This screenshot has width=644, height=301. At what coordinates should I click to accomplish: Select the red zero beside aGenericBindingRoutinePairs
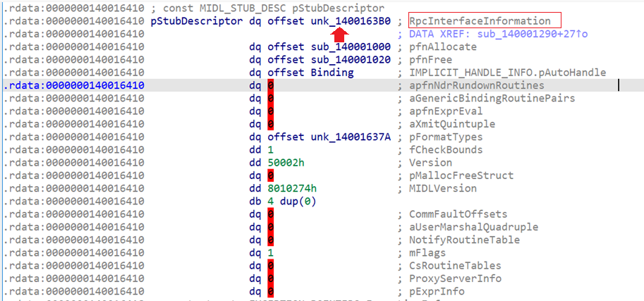tap(271, 98)
